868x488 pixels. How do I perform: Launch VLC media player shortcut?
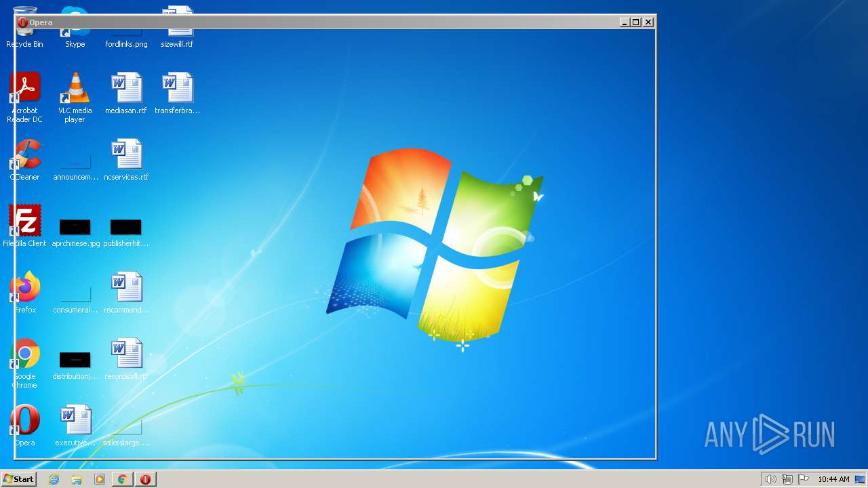75,98
